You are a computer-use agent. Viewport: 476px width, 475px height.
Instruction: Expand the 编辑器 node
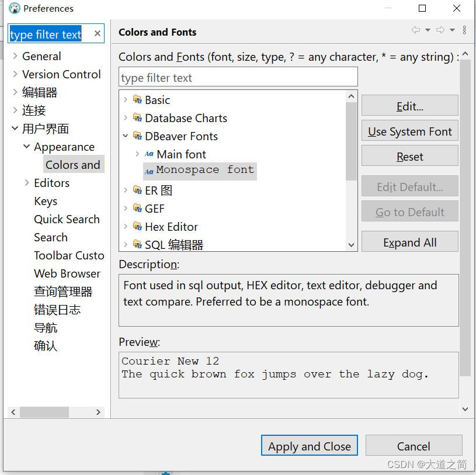click(x=15, y=92)
